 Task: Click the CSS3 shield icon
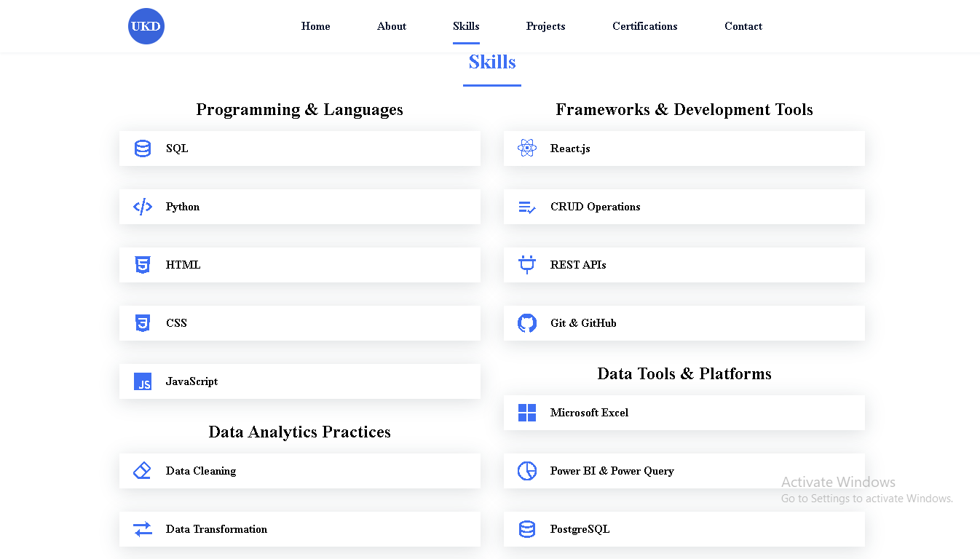point(143,323)
